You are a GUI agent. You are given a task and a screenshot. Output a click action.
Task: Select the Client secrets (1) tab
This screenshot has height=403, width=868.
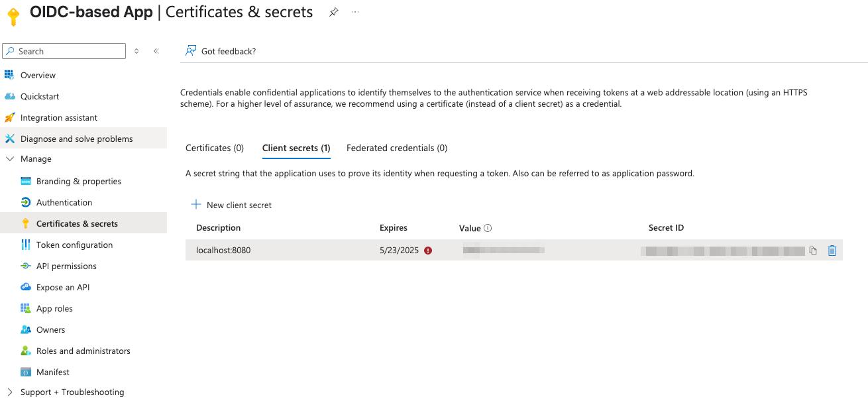(296, 148)
